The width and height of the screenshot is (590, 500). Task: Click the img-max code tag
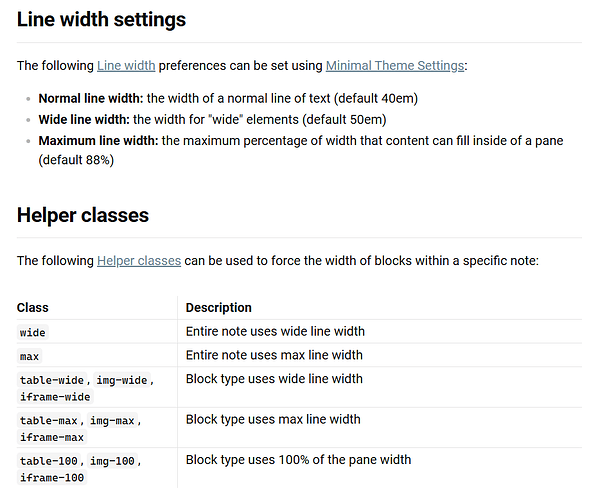(112, 420)
